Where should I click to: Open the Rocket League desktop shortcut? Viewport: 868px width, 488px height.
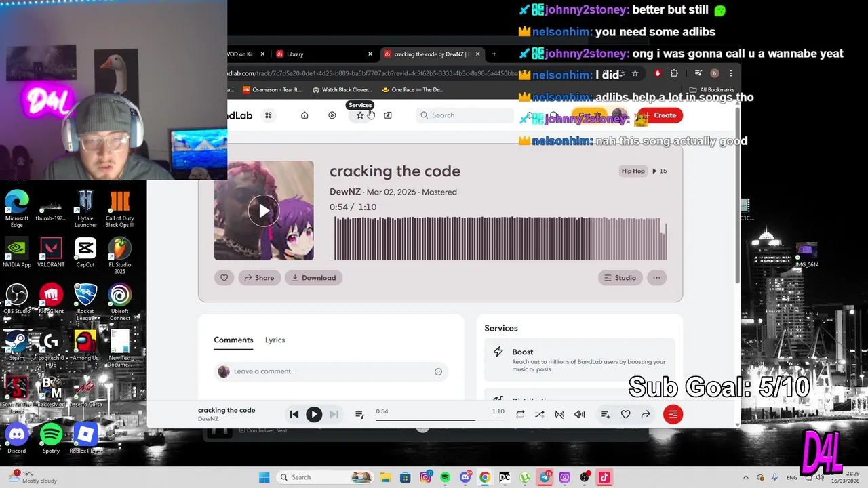click(85, 302)
